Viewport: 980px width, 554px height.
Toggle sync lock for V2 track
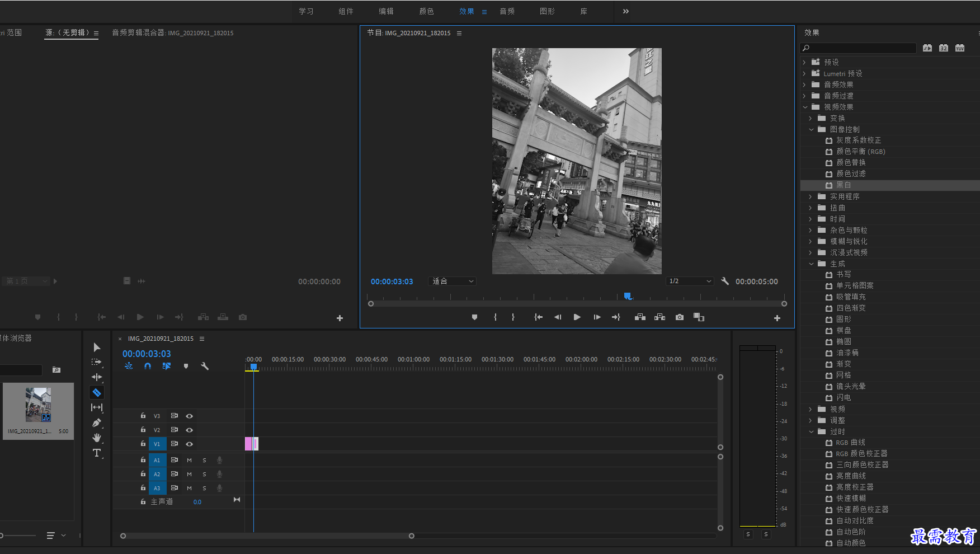(x=174, y=430)
